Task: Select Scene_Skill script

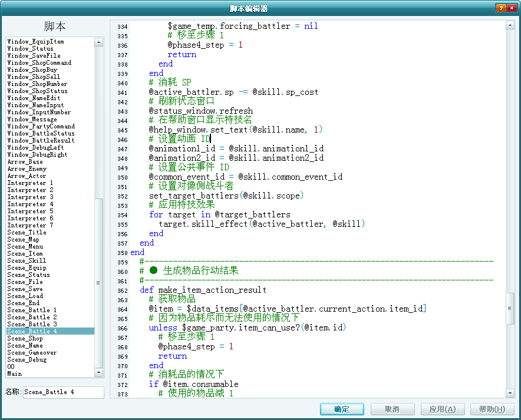Action: pyautogui.click(x=27, y=260)
